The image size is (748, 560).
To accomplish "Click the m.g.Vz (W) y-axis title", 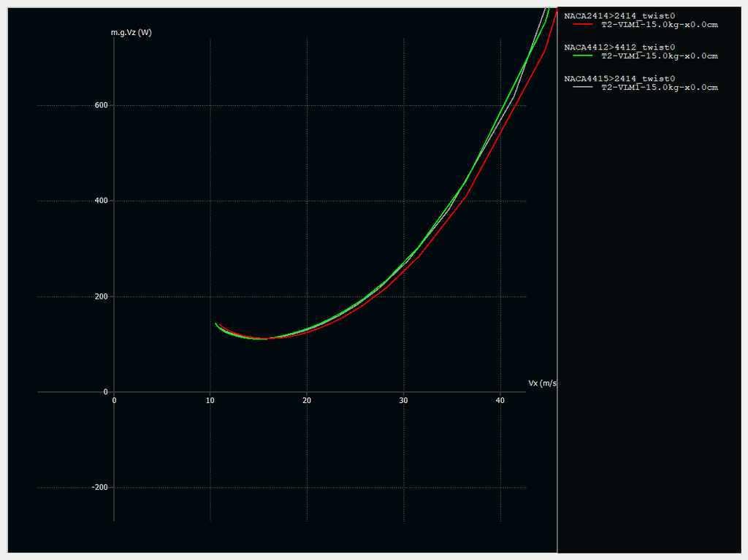I will [x=131, y=33].
